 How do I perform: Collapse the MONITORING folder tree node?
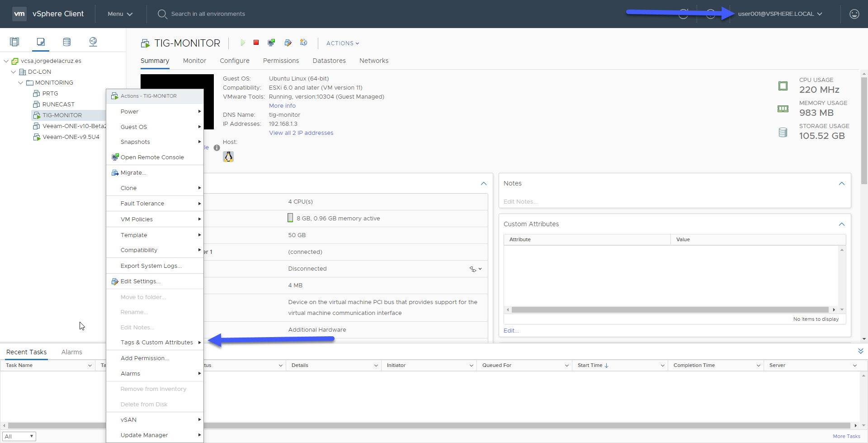[x=20, y=83]
